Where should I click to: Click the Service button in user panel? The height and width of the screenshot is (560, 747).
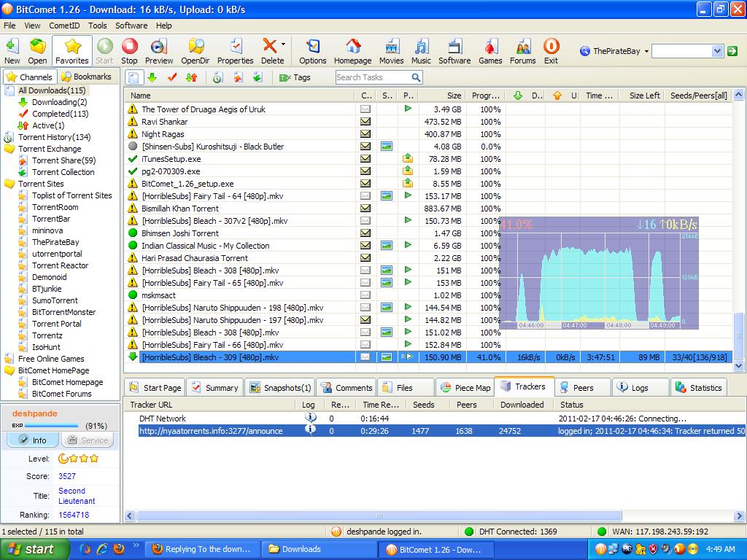[88, 440]
